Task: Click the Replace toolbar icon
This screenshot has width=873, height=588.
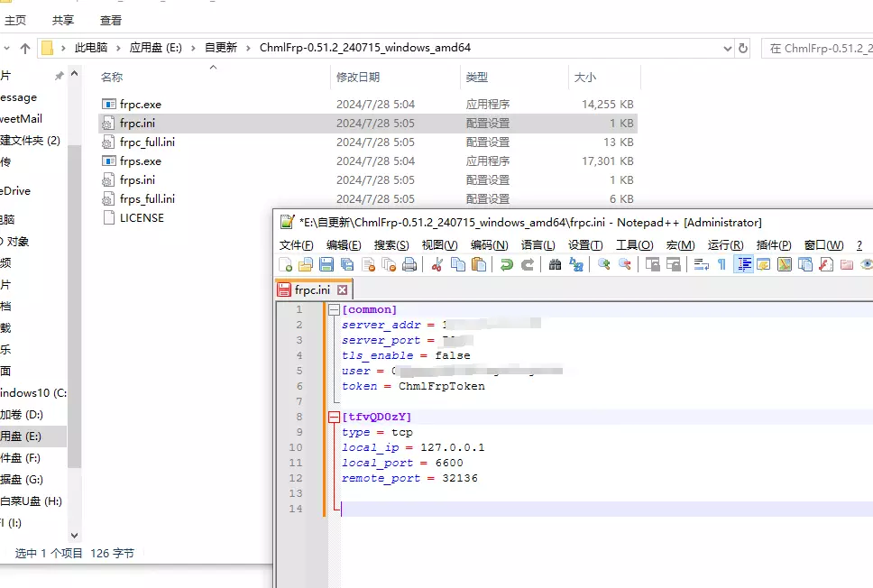Action: pyautogui.click(x=575, y=264)
